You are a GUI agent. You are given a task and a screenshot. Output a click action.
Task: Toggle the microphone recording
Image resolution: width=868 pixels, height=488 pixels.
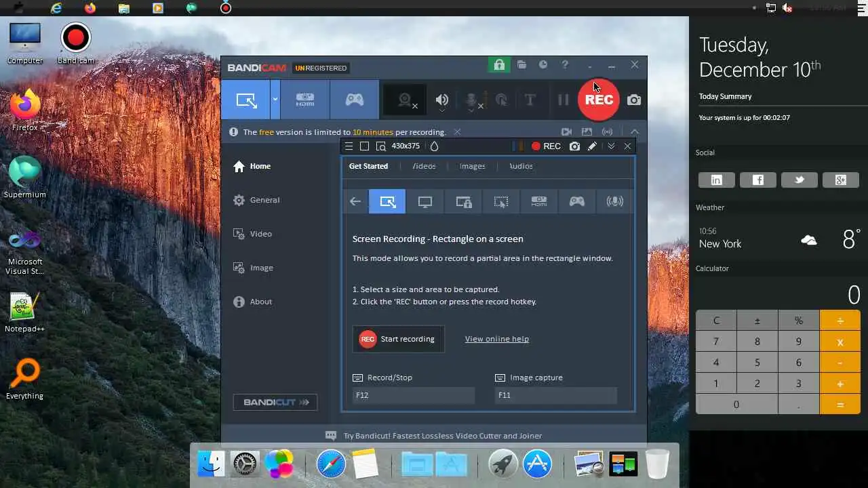(x=473, y=100)
